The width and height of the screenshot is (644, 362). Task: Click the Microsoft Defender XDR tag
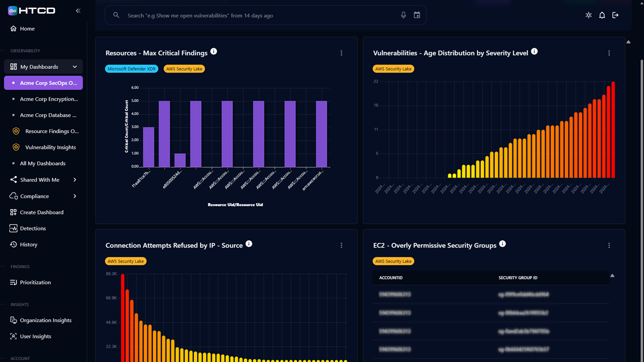point(132,69)
